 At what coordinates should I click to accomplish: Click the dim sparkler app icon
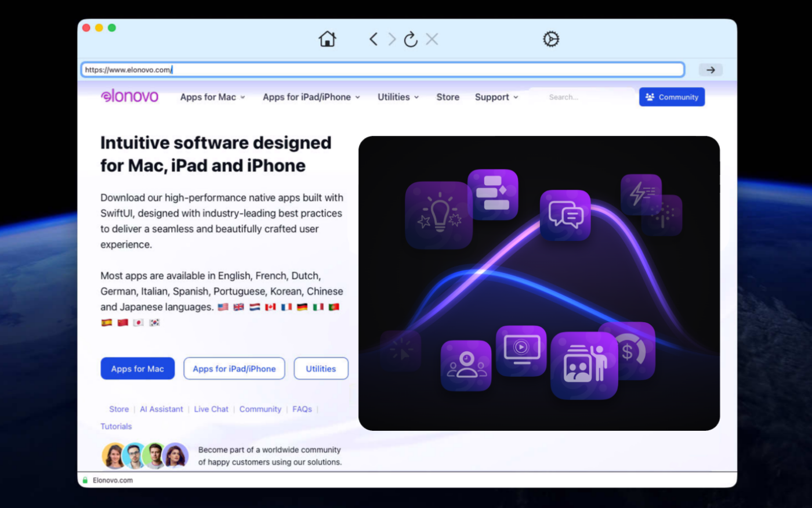(662, 216)
